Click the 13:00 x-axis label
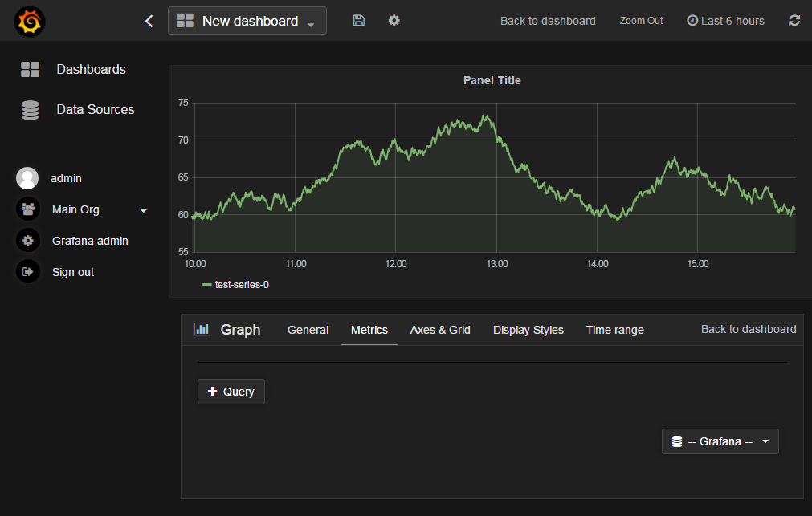The width and height of the screenshot is (812, 516). (x=496, y=264)
